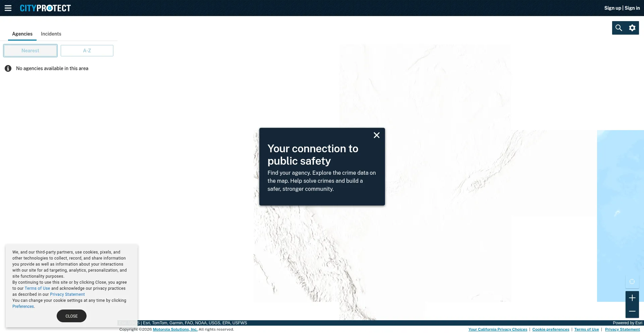Zoom in on the map
This screenshot has width=644, height=333.
(632, 298)
